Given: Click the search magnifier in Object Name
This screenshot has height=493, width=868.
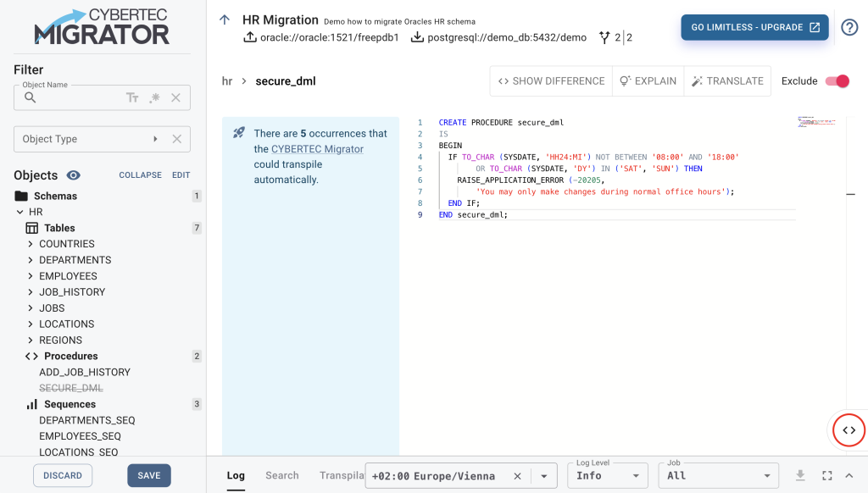Looking at the screenshot, I should click(x=30, y=98).
